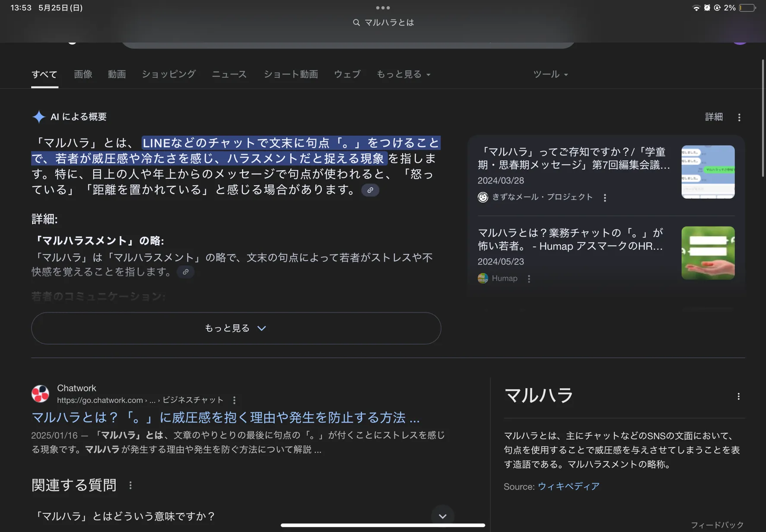Expand the もっと見る search tabs dropdown
Image resolution: width=766 pixels, height=532 pixels.
click(404, 74)
